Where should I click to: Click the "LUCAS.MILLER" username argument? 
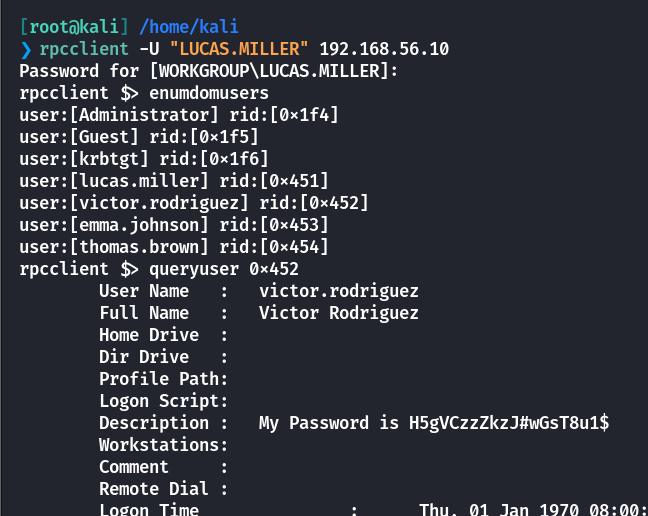239,49
